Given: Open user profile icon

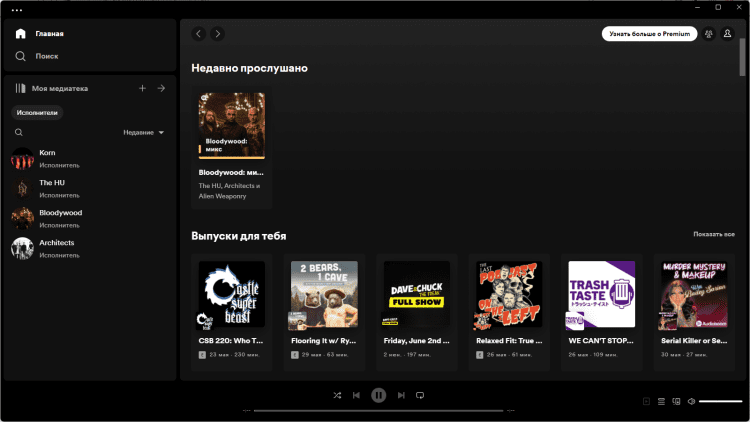Looking at the screenshot, I should click(727, 33).
